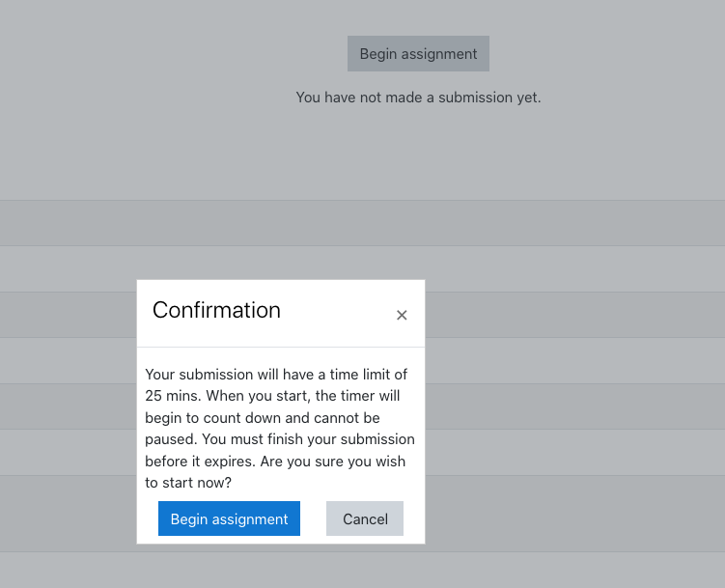Click the dimmed Begin assignment button behind dialog

pos(418,54)
